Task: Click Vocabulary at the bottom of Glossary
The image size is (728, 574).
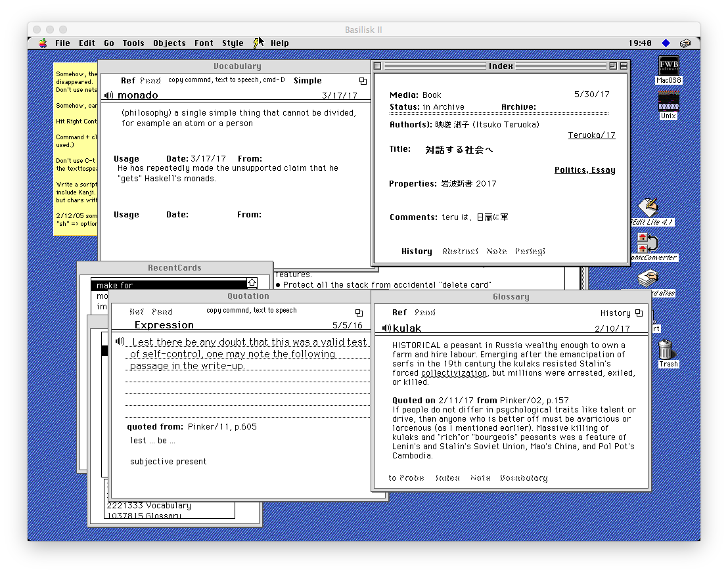Action: click(x=524, y=477)
